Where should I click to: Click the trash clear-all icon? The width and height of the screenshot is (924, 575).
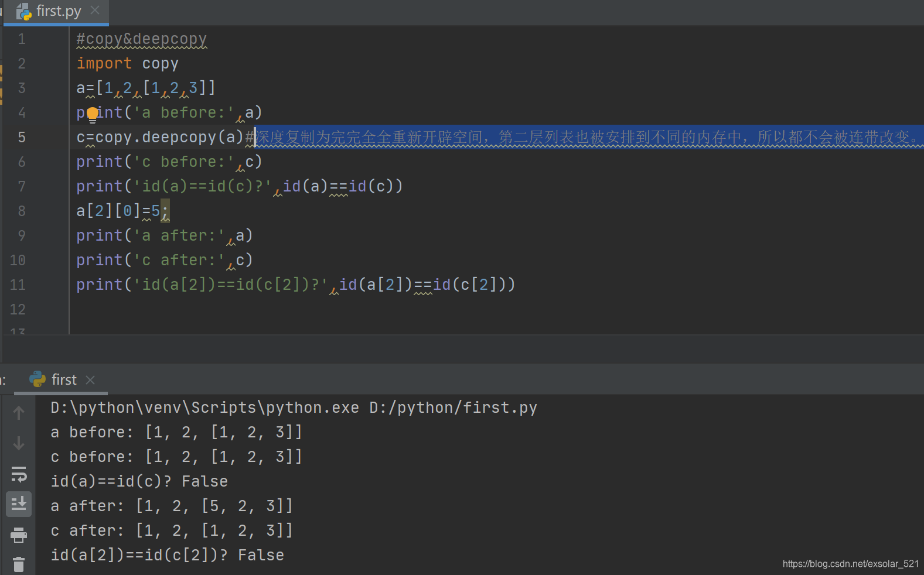[x=19, y=564]
